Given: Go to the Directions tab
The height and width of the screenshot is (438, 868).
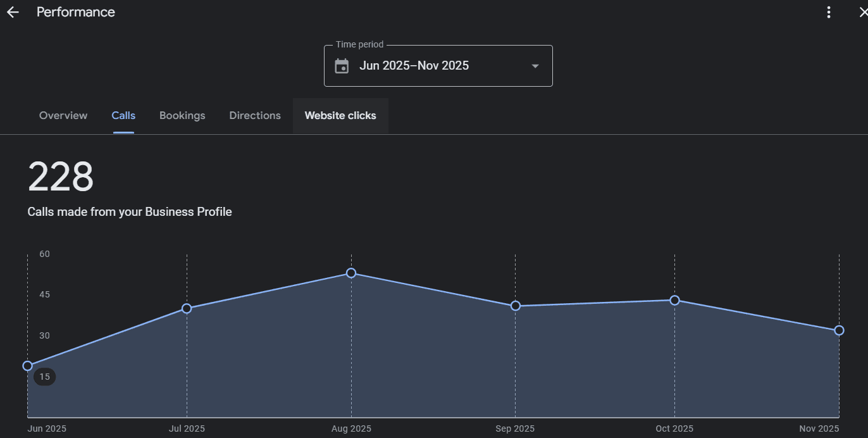Looking at the screenshot, I should (x=255, y=116).
